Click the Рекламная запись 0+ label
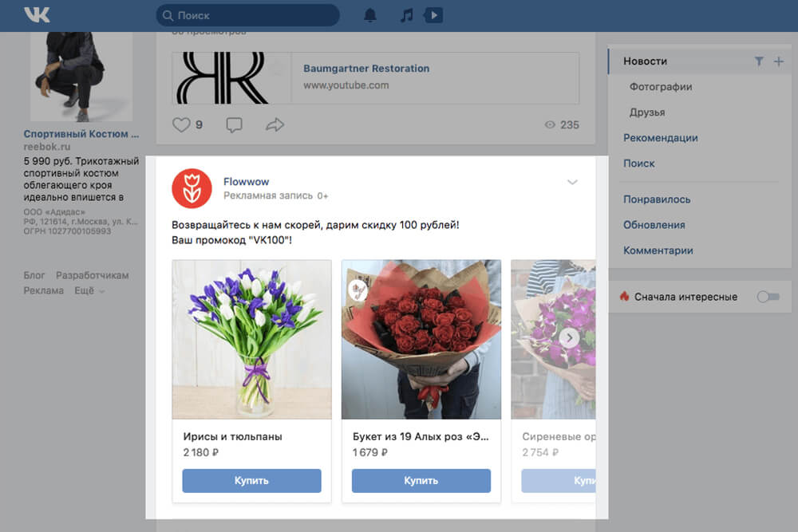Image resolution: width=798 pixels, height=532 pixels. (276, 195)
